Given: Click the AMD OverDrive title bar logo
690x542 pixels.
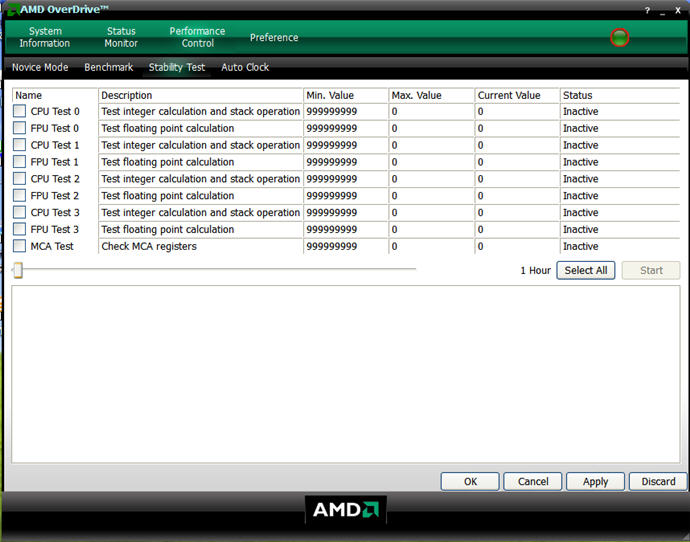Looking at the screenshot, I should [x=13, y=9].
